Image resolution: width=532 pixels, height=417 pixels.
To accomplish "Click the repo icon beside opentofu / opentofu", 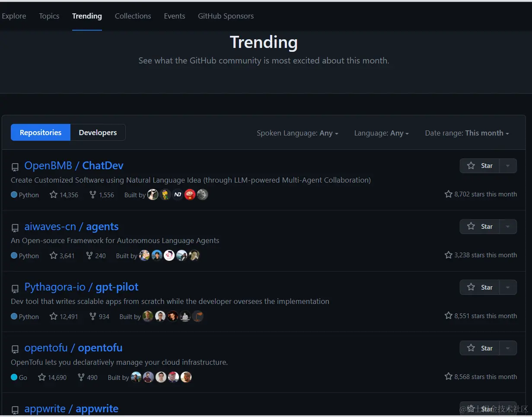I will [15, 350].
